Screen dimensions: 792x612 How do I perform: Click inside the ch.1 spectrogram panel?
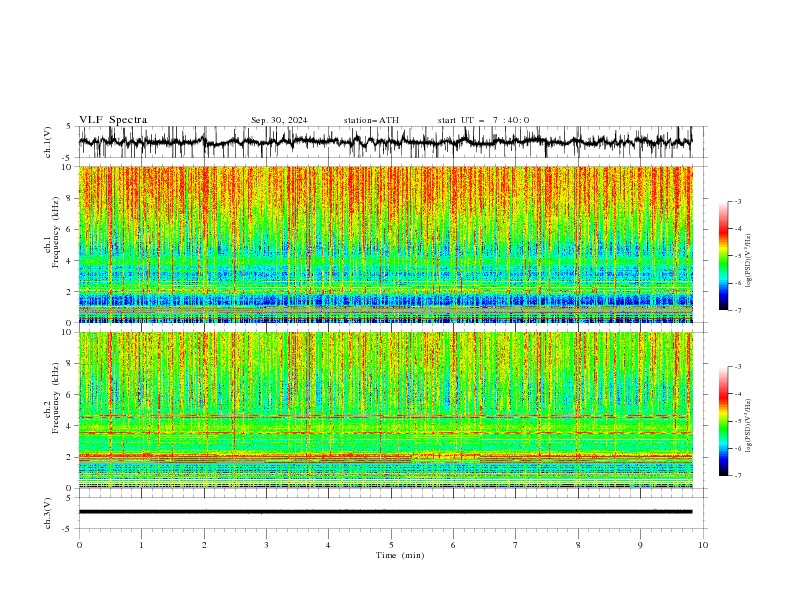385,244
